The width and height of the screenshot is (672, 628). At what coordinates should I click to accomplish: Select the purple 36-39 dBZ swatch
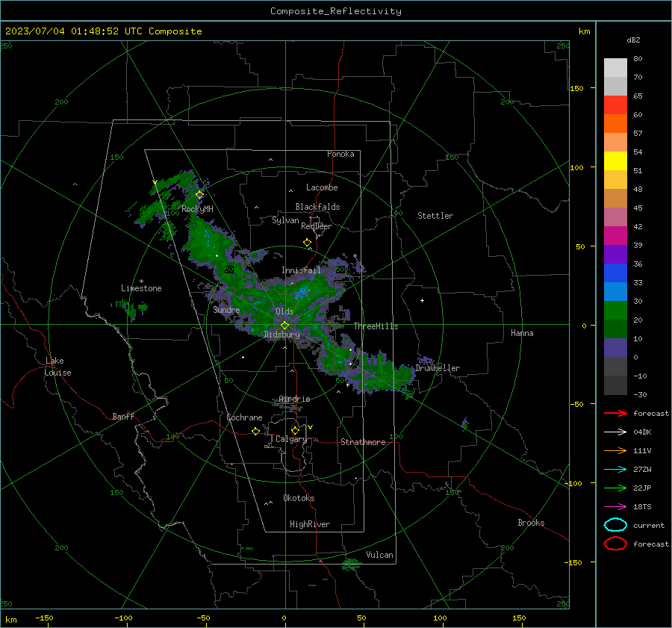click(x=615, y=255)
